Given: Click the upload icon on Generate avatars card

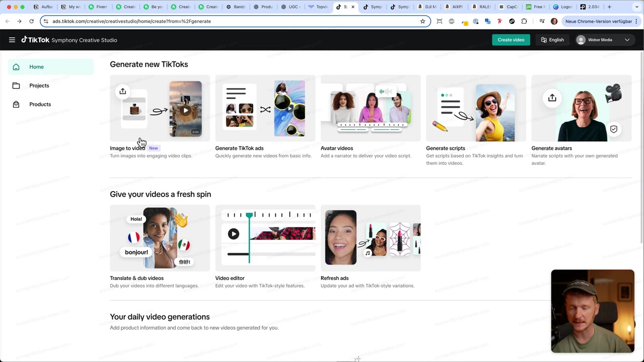Looking at the screenshot, I should 552,98.
